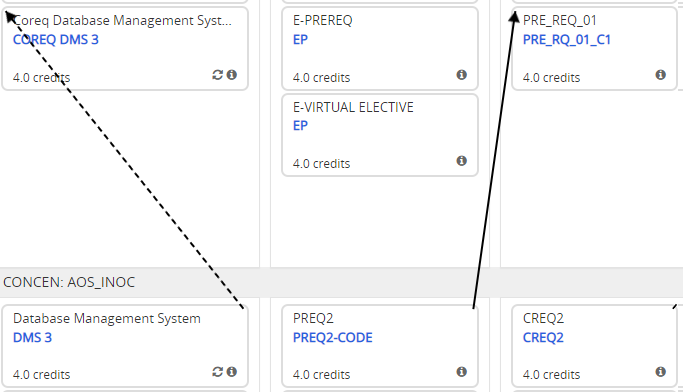Click info icon on COREQ DMS 3 card
The height and width of the screenshot is (392, 683).
pyautogui.click(x=232, y=75)
